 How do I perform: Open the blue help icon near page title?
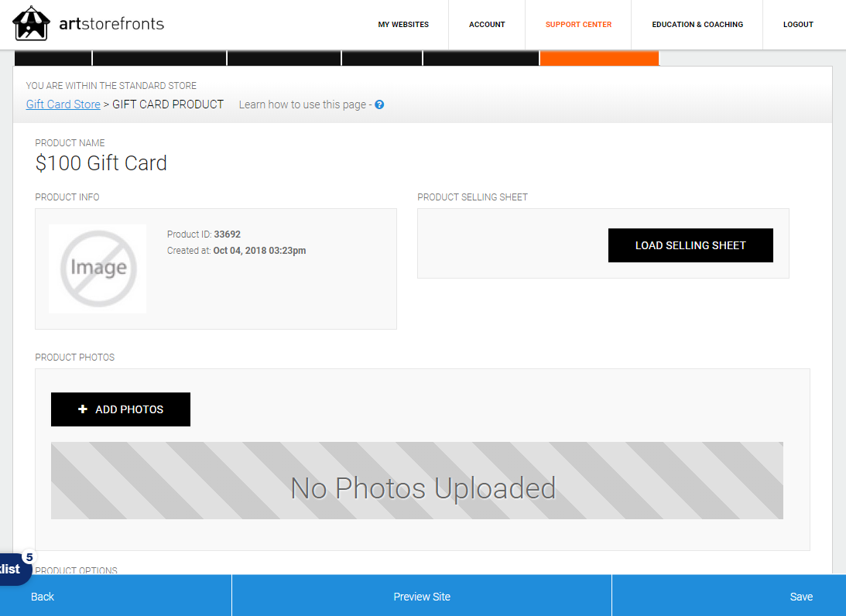pos(378,104)
